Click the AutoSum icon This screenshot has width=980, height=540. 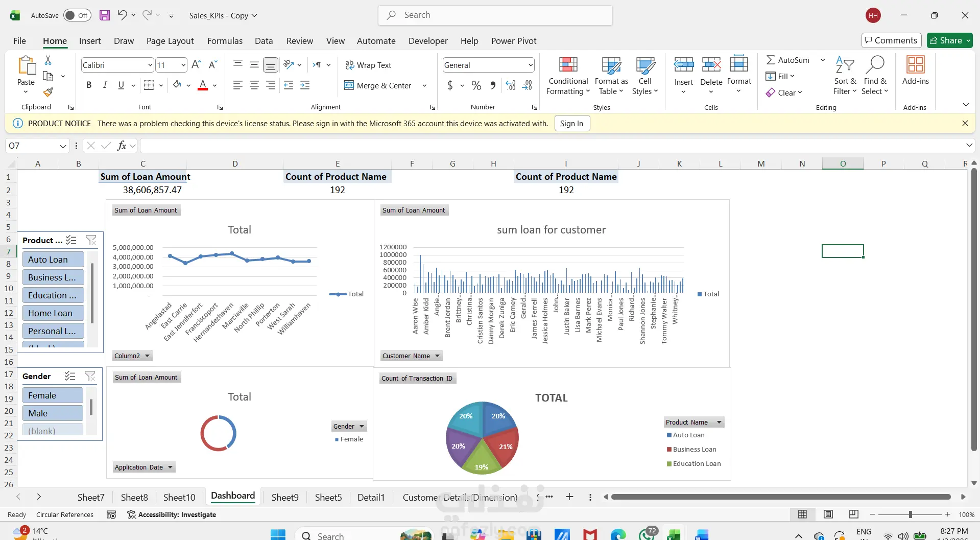pos(771,60)
